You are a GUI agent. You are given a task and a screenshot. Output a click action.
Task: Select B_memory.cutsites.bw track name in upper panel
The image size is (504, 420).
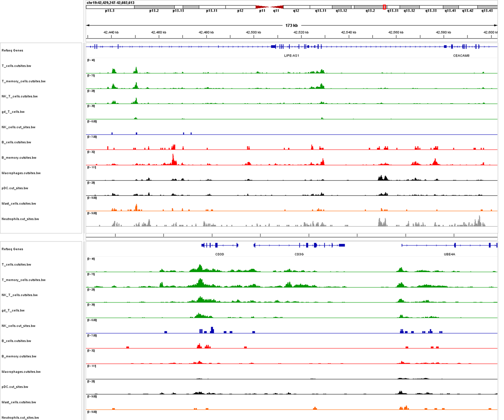[19, 158]
